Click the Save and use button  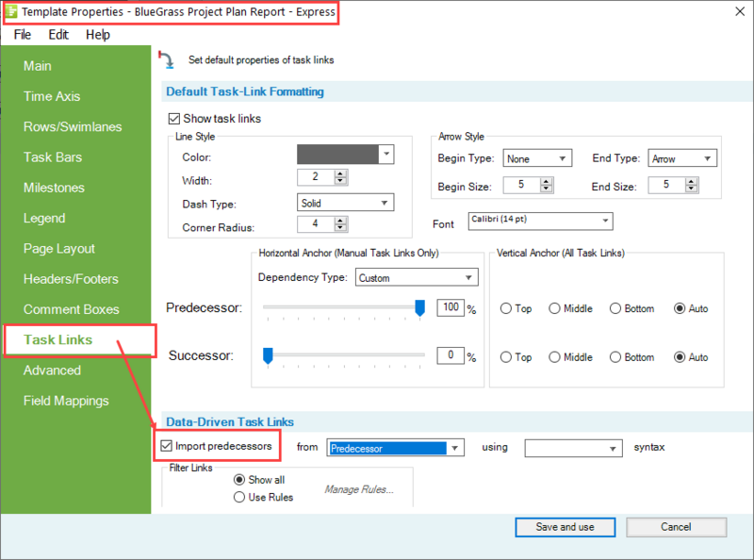[565, 527]
